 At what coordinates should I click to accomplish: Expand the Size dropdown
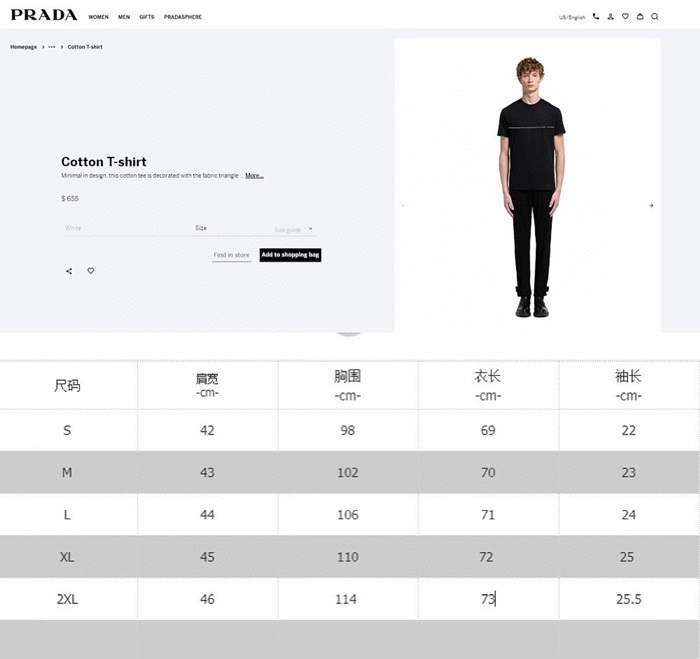coord(254,229)
